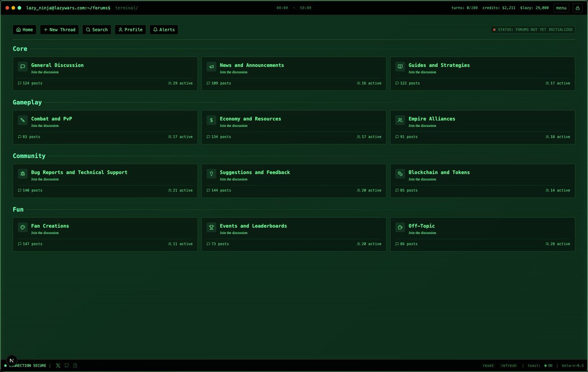Click the Economy and Resources dollar icon

211,120
